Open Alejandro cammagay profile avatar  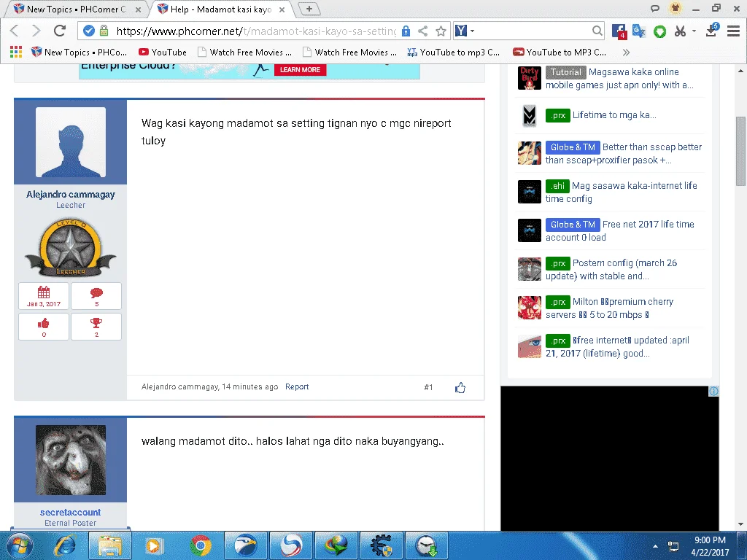tap(71, 142)
